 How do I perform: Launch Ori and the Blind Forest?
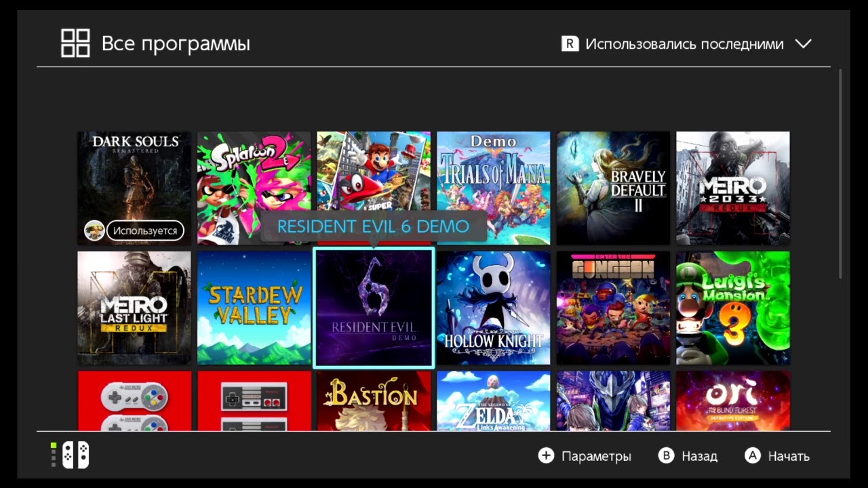pyautogui.click(x=733, y=401)
